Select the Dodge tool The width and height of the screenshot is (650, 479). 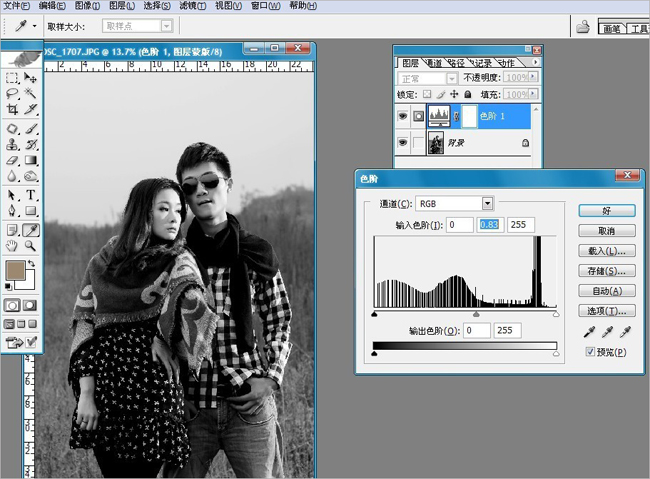click(x=30, y=176)
